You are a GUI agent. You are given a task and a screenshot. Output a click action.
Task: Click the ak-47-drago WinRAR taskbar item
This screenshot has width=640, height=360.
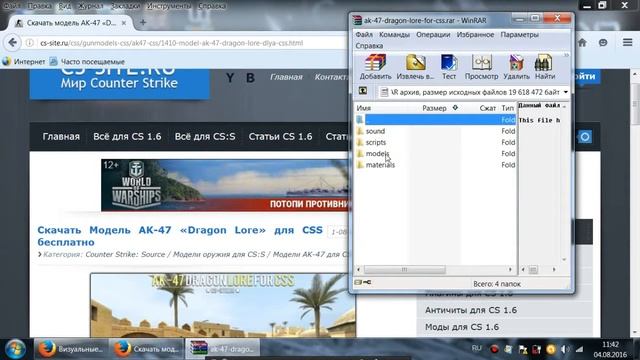[222, 349]
